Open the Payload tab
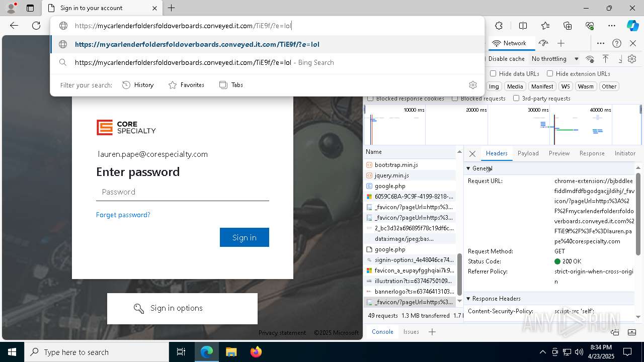The image size is (644, 362). [x=528, y=153]
